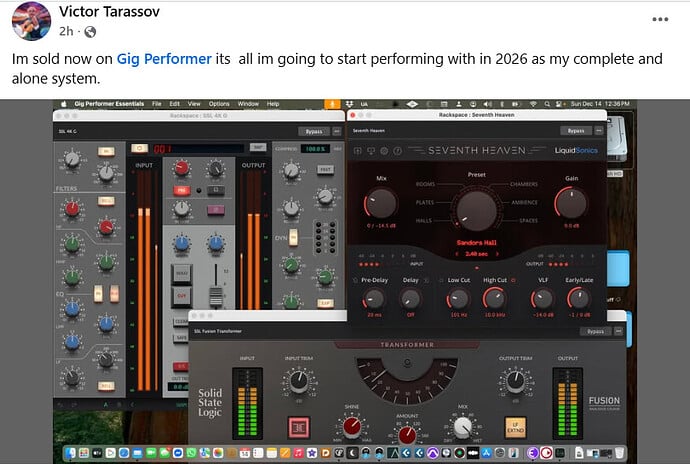The image size is (690, 464).
Task: Open Facebook post options ellipsis menu
Action: pyautogui.click(x=660, y=19)
